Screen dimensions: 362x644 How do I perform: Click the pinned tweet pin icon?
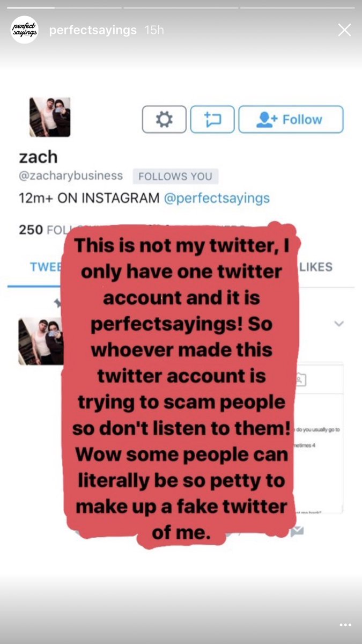click(x=58, y=304)
